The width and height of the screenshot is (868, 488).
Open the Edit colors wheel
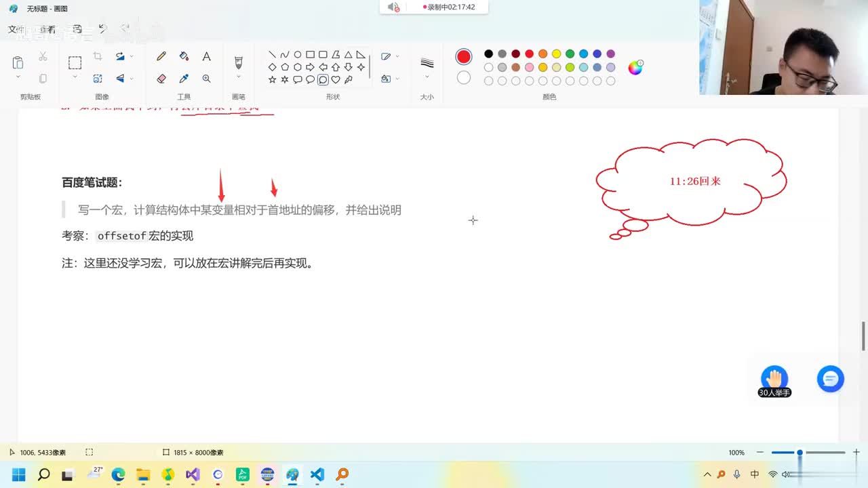tap(635, 67)
